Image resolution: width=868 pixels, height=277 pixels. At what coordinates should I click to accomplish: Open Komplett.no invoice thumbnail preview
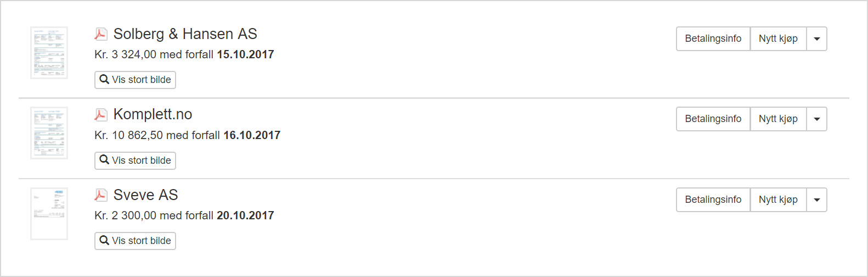coord(49,133)
